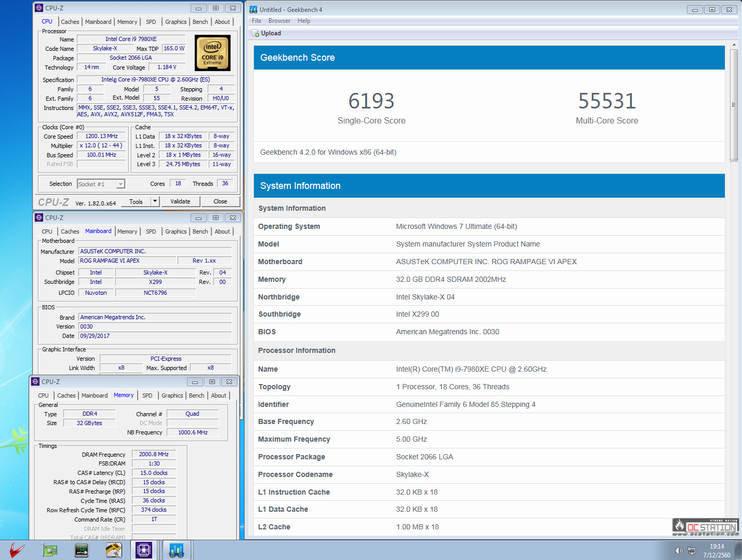Open the volume speaker tray icon
This screenshot has width=742, height=560.
pyautogui.click(x=679, y=551)
